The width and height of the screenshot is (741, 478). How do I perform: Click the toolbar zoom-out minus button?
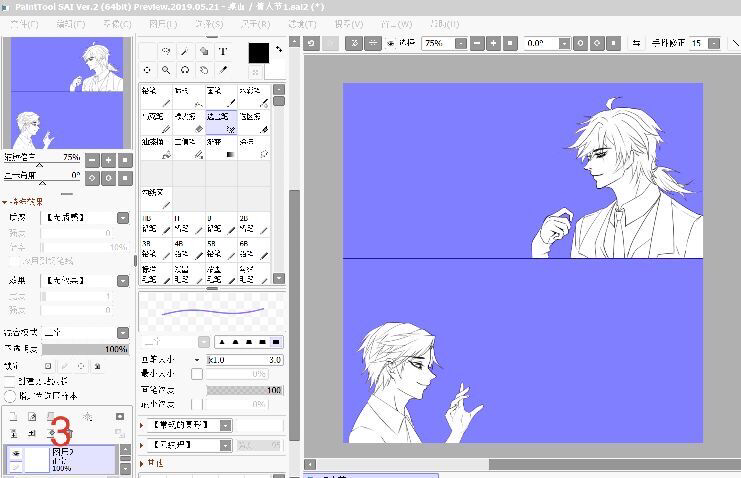click(x=476, y=44)
